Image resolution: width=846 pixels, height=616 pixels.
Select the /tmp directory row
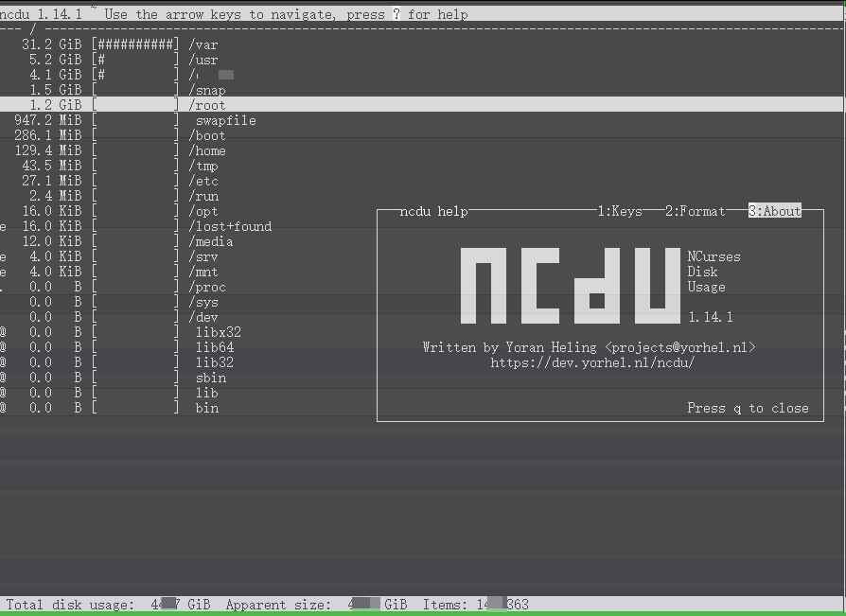421,166
